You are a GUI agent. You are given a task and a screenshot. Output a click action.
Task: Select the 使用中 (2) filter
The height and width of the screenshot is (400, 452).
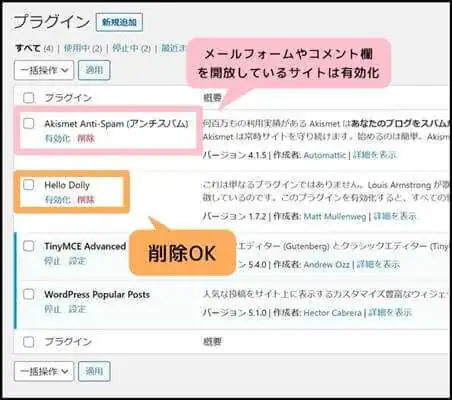[83, 48]
